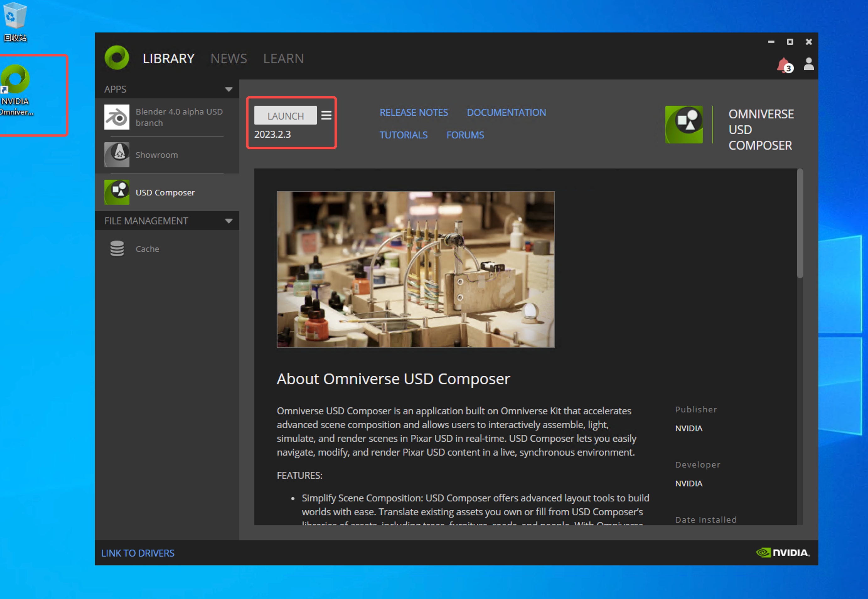Click the Omniverse logo in the launcher header

coord(117,58)
